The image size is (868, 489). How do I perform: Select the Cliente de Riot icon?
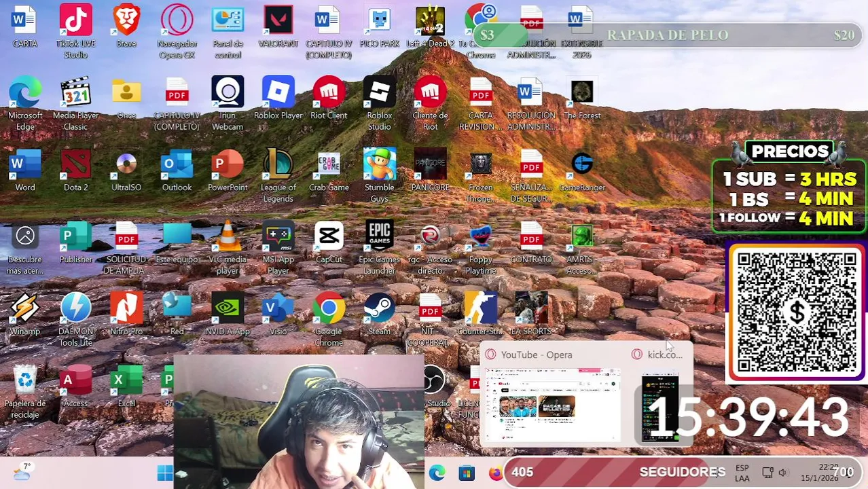(x=430, y=103)
